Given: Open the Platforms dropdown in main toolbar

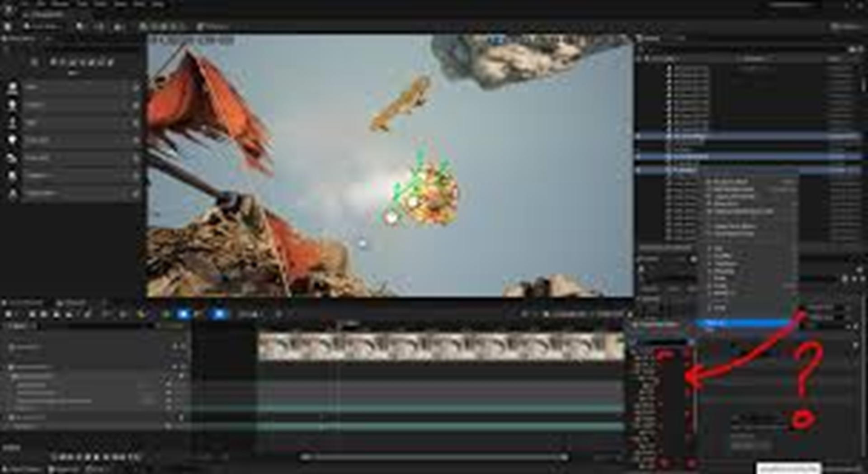Looking at the screenshot, I should (213, 27).
